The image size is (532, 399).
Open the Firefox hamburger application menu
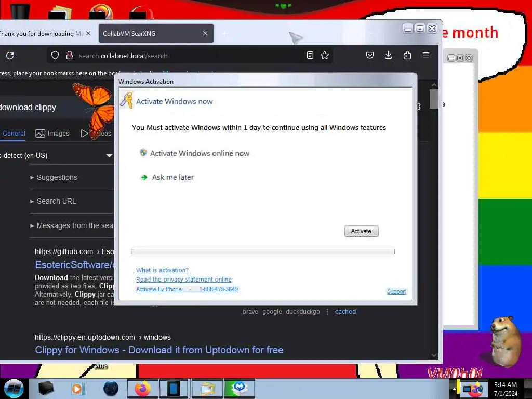426,55
